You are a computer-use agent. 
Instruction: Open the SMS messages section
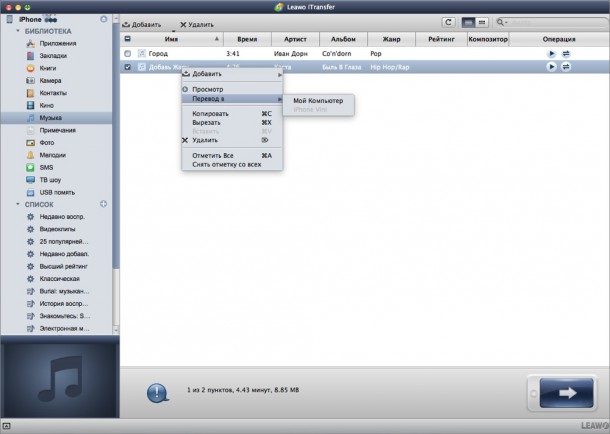(46, 168)
